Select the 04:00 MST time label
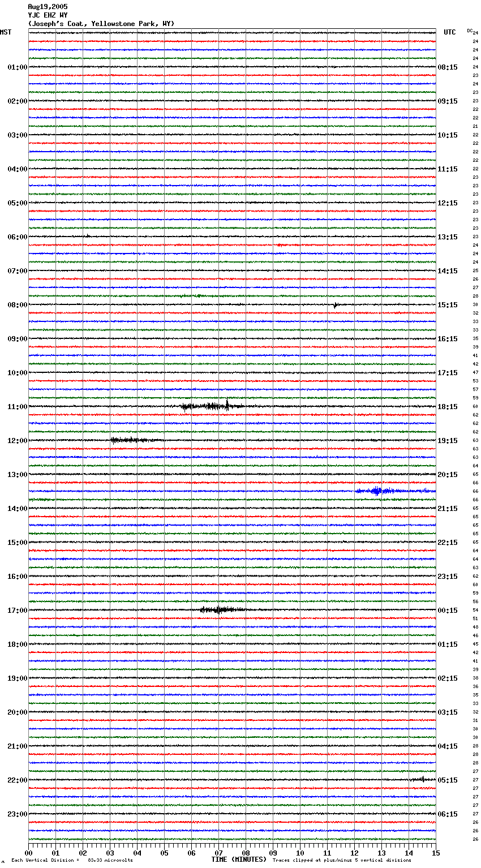Viewport: 481px width, 868px height. pos(17,169)
